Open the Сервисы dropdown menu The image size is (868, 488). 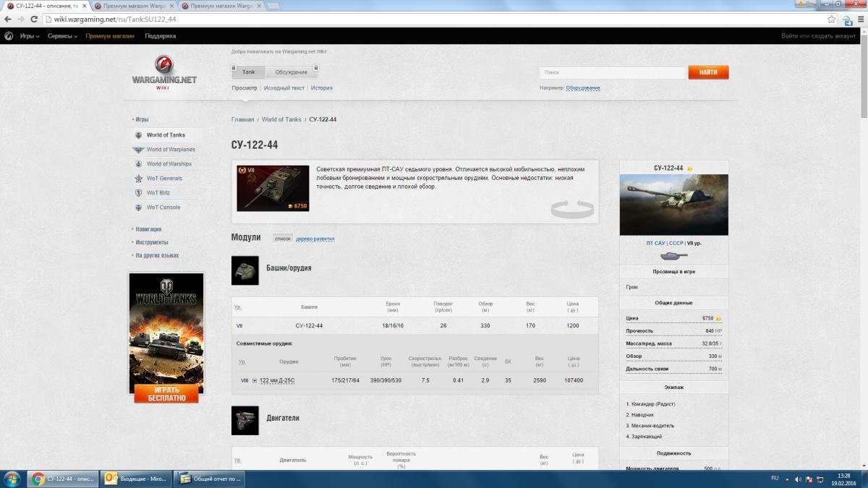pyautogui.click(x=62, y=35)
